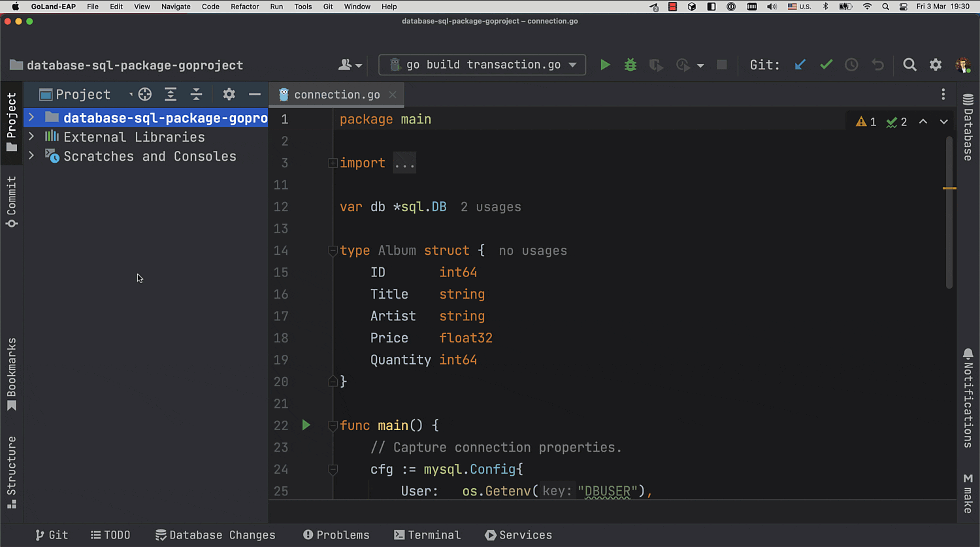This screenshot has width=980, height=547.
Task: Click the Debug bug icon
Action: (x=630, y=65)
